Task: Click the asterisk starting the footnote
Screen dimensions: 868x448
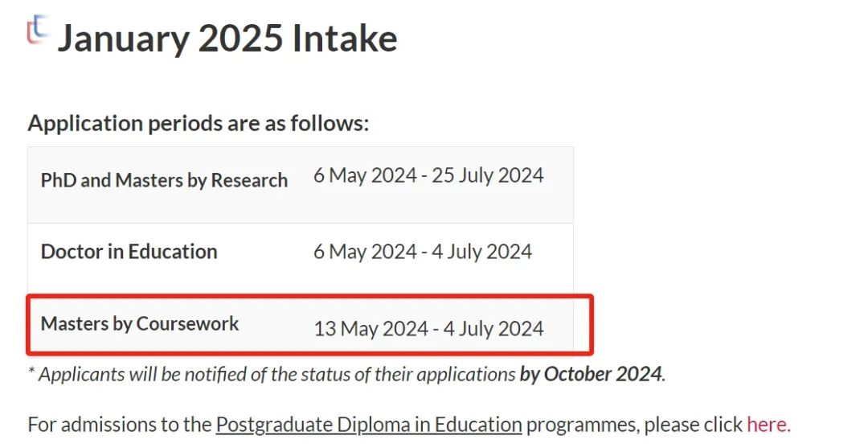Action: pyautogui.click(x=31, y=371)
